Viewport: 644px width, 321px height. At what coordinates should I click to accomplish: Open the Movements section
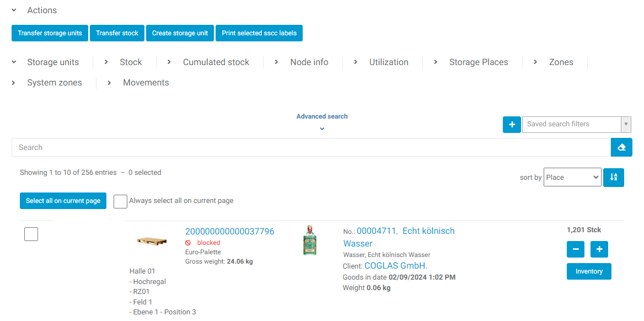click(146, 83)
